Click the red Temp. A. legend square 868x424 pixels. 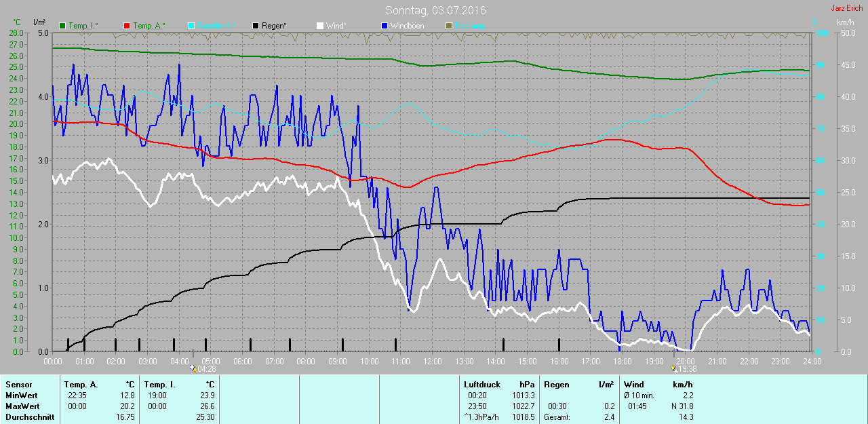click(127, 26)
